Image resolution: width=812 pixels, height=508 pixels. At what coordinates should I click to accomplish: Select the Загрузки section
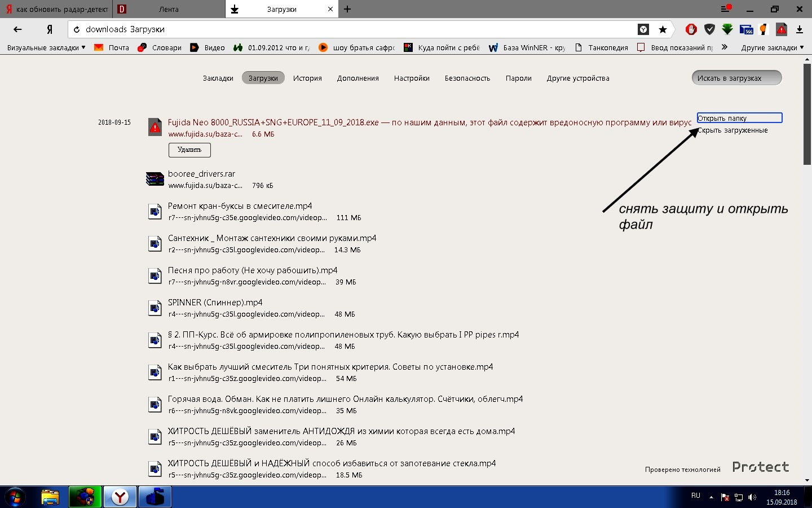263,78
